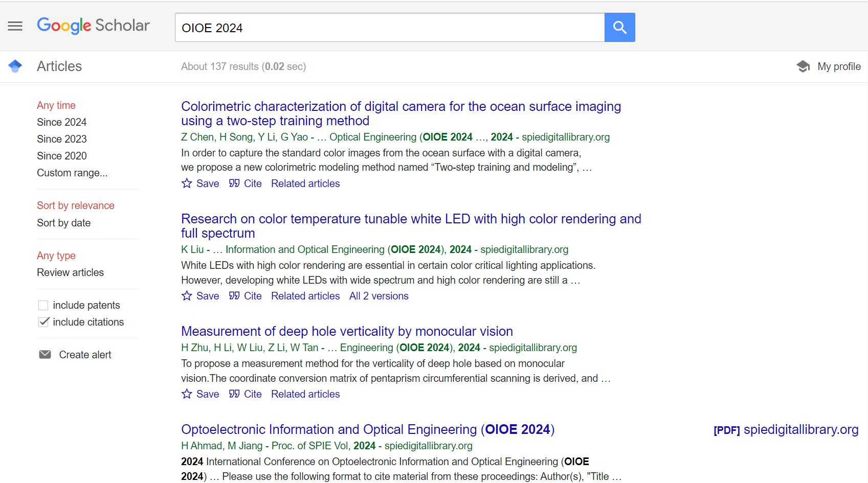Select Any type filter
The width and height of the screenshot is (868, 483).
pyautogui.click(x=56, y=256)
